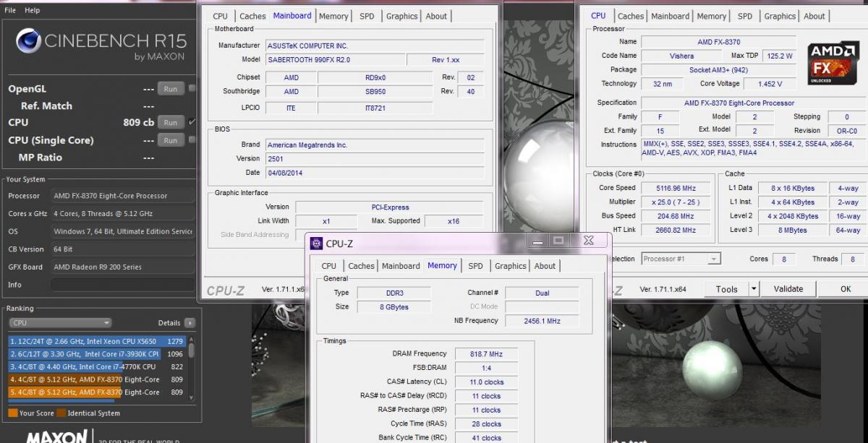Screen dimensions: 868x443
Task: Click the MAXON logo at bottom
Action: tap(56, 436)
